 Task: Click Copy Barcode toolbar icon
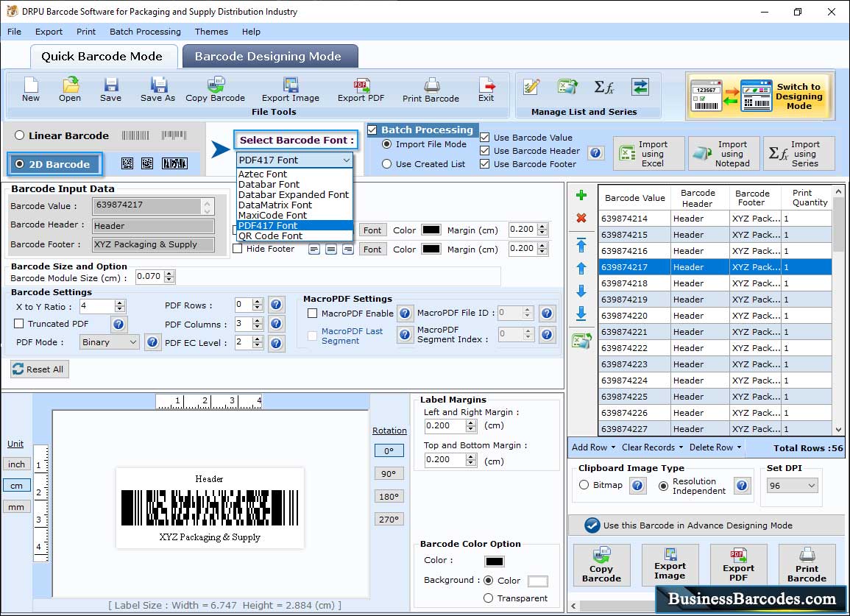(215, 90)
